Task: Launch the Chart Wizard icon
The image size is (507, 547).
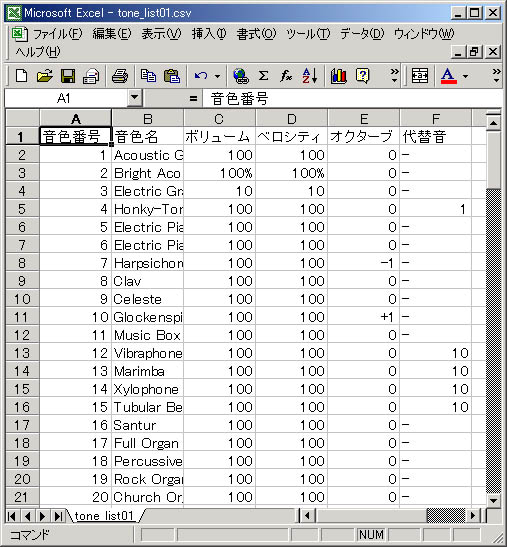Action: (339, 76)
